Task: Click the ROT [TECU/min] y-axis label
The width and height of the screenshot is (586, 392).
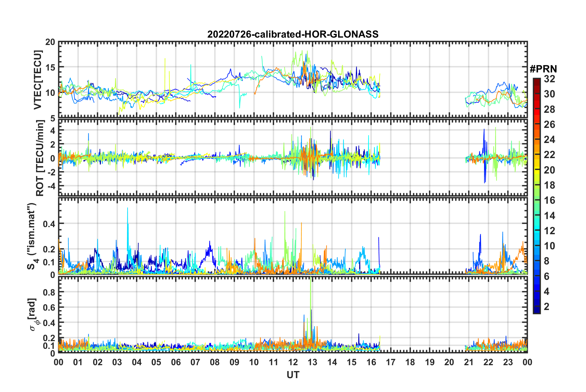Action: click(40, 158)
